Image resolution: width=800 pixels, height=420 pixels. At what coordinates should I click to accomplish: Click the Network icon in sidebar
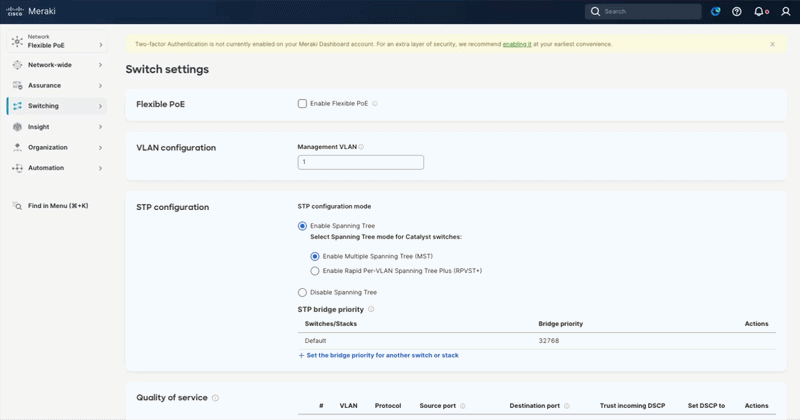[x=17, y=41]
